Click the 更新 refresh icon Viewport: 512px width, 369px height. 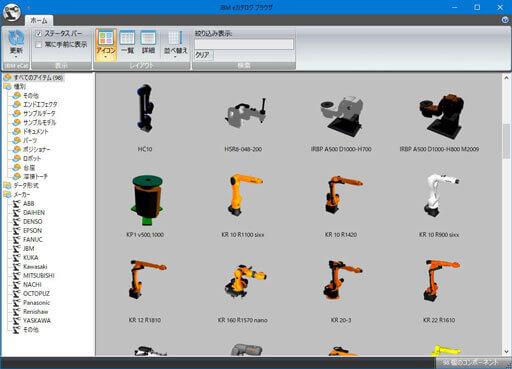pyautogui.click(x=16, y=37)
